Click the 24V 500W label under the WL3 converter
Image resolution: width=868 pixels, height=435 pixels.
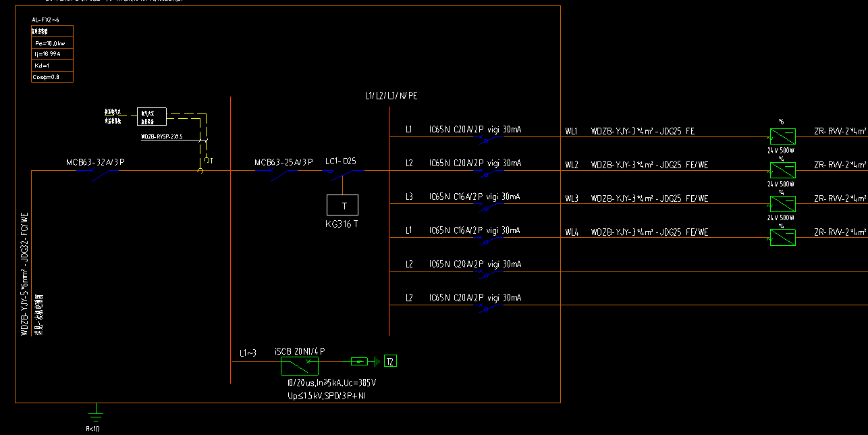tap(781, 217)
